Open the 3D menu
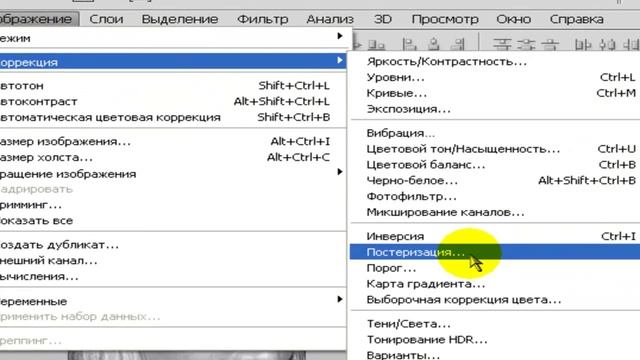 point(382,19)
